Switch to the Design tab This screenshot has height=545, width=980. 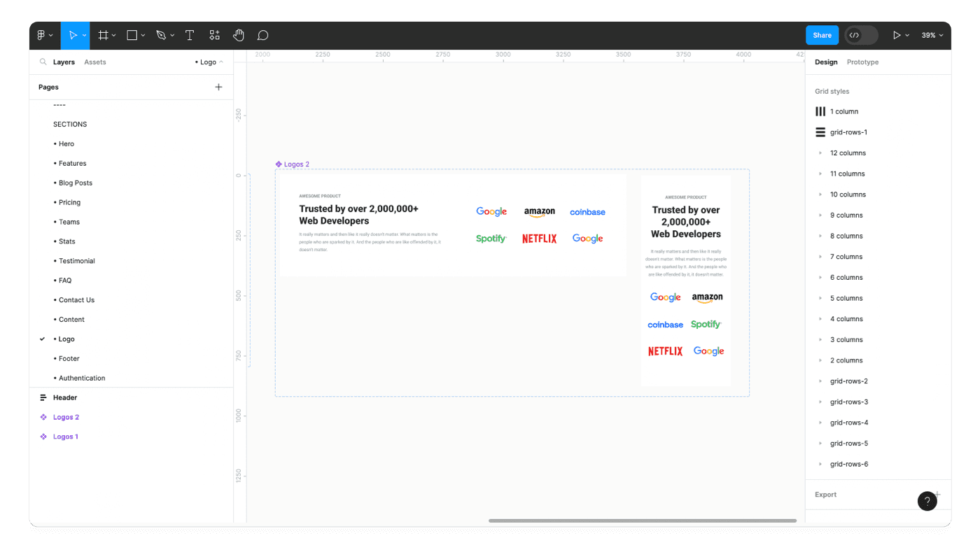tap(826, 62)
